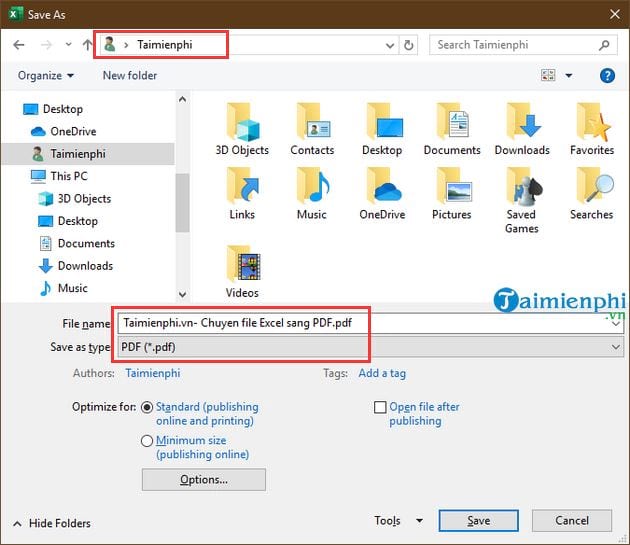630x545 pixels.
Task: Click the Save button
Action: [479, 521]
